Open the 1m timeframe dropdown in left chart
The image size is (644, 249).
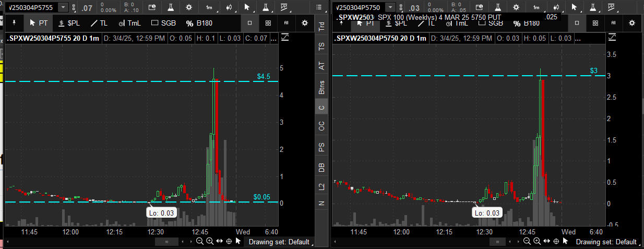point(209,7)
